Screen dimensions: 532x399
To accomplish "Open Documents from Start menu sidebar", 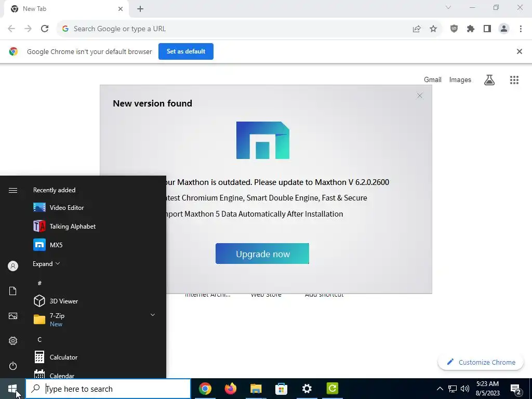I will (x=13, y=291).
